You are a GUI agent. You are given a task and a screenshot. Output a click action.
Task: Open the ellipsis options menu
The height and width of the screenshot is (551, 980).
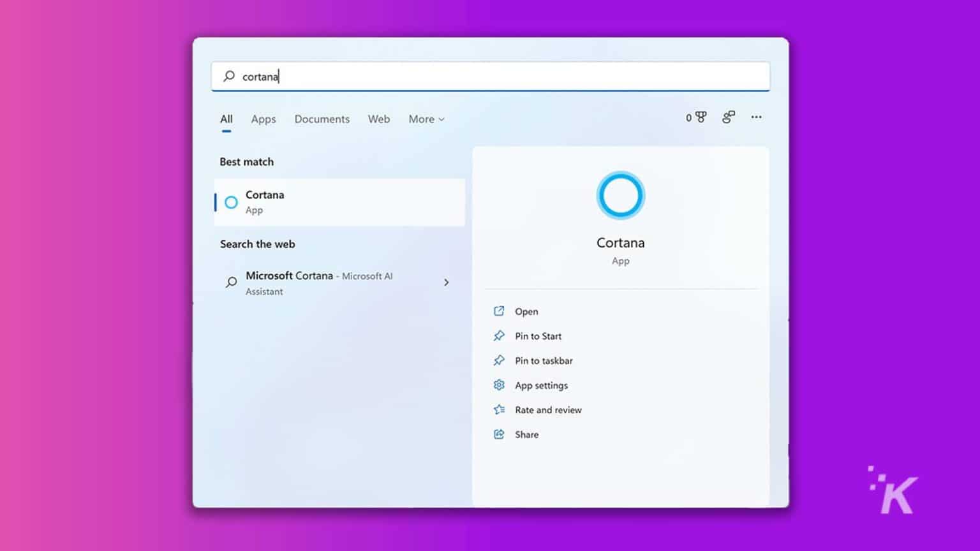(x=757, y=117)
